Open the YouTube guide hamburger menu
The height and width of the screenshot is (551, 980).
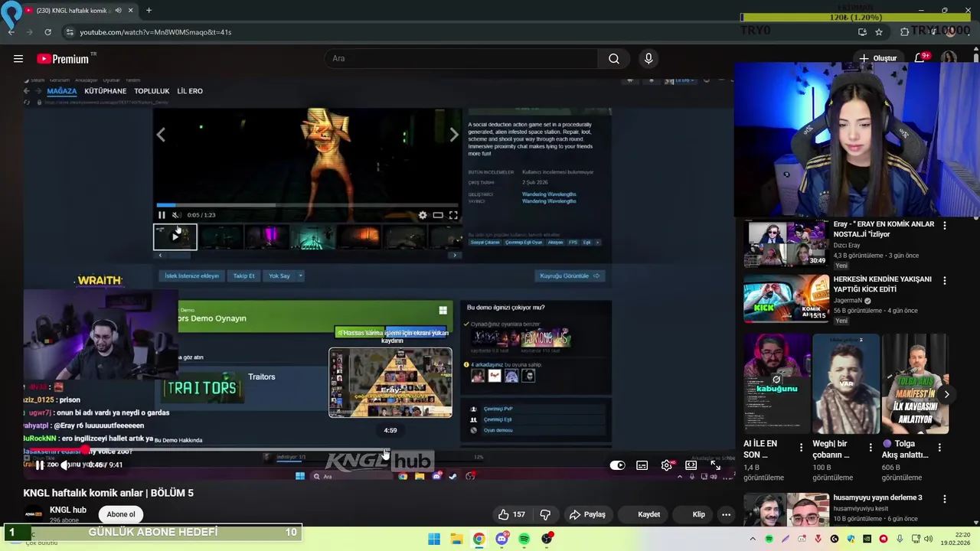coord(18,58)
